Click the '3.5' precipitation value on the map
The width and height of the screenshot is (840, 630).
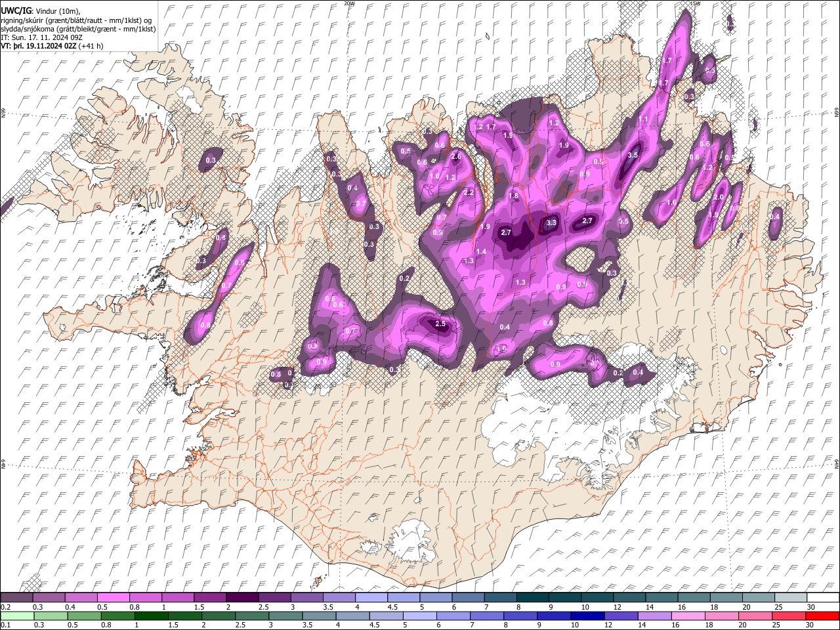coord(633,156)
